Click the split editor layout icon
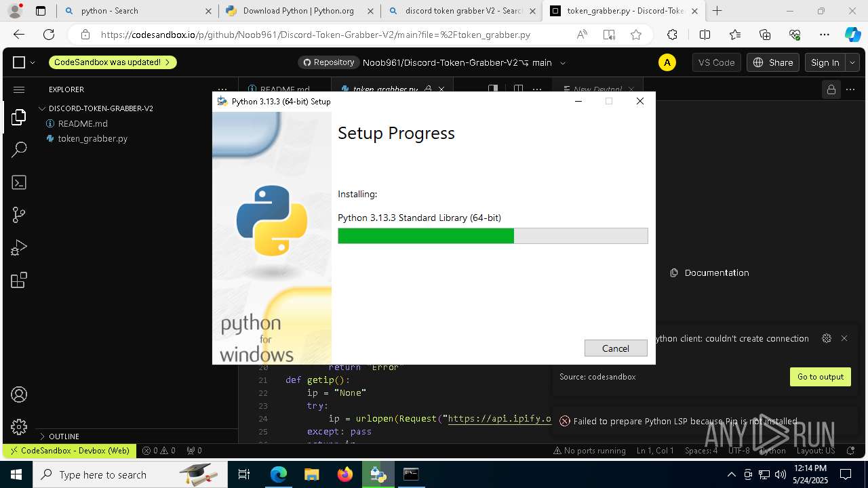 click(x=518, y=89)
